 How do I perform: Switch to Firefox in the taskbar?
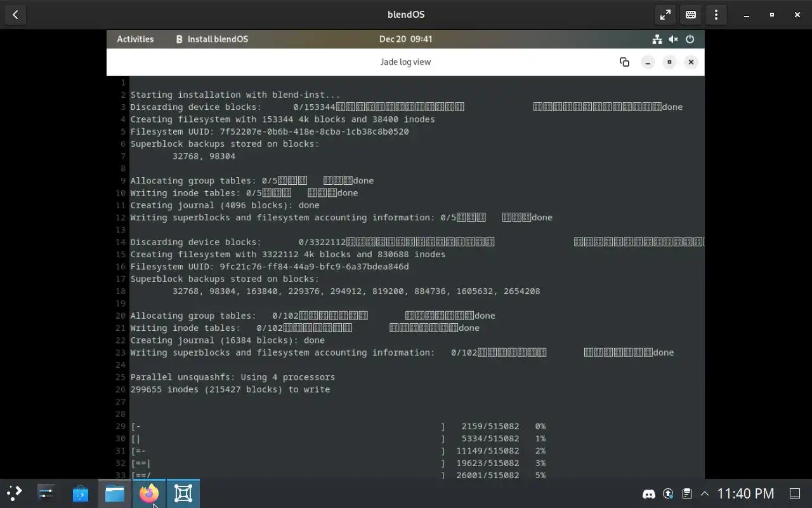tap(149, 493)
